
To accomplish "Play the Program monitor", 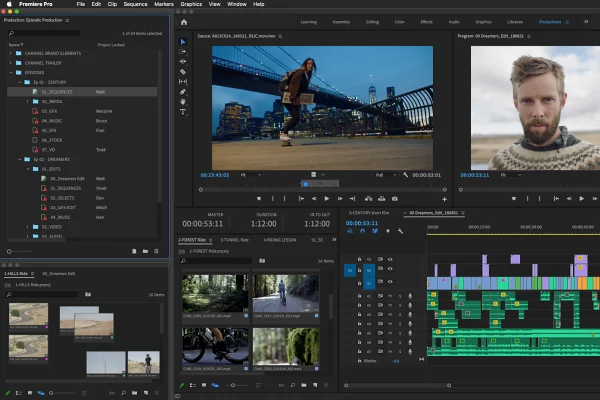I will tap(581, 199).
